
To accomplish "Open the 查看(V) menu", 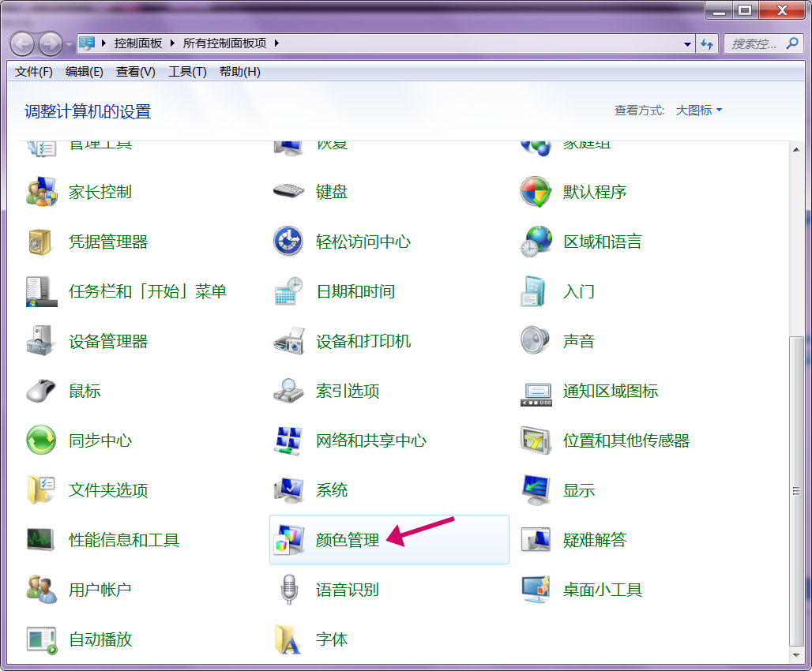I will 136,72.
